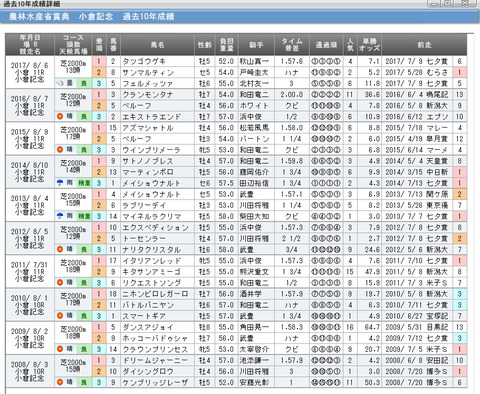Click the 通過順 column header

[326, 45]
